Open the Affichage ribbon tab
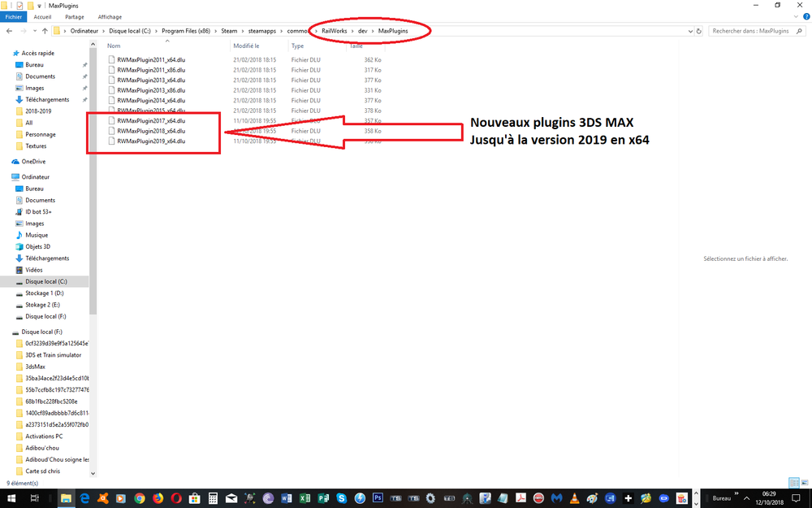 (x=110, y=16)
